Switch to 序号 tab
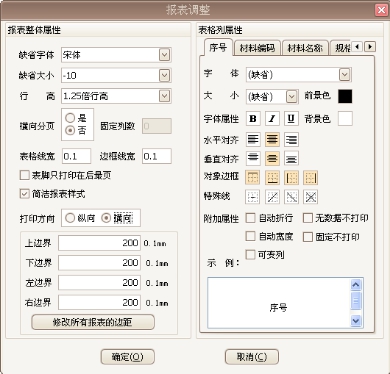 click(x=218, y=48)
